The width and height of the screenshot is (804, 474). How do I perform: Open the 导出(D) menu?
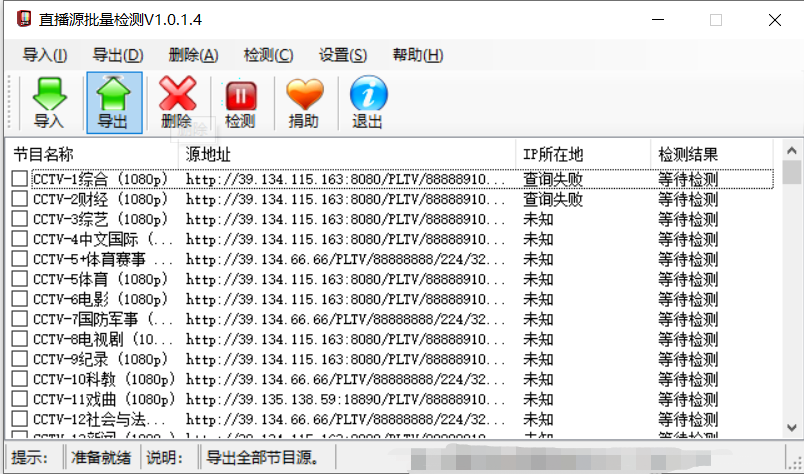click(x=117, y=55)
